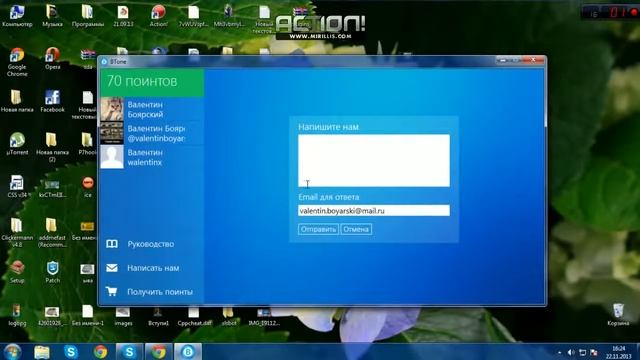The image size is (640, 360).
Task: Open the µTorrent desktop shortcut
Action: point(17,144)
